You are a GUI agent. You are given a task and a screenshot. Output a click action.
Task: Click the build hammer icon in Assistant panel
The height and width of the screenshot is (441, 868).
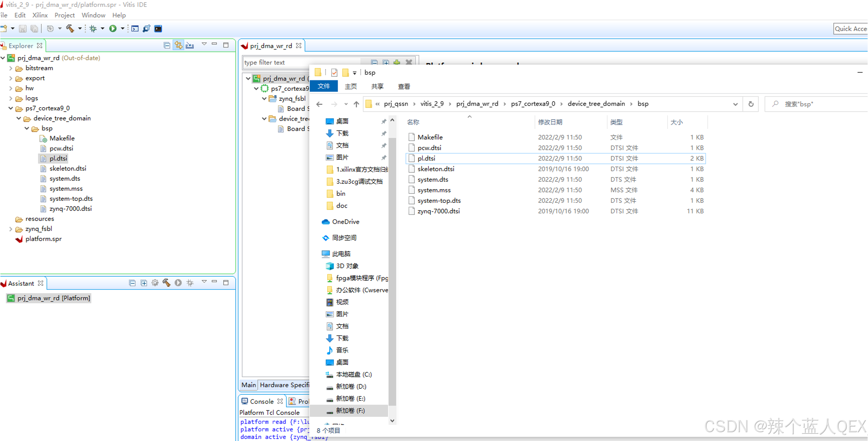coord(166,283)
